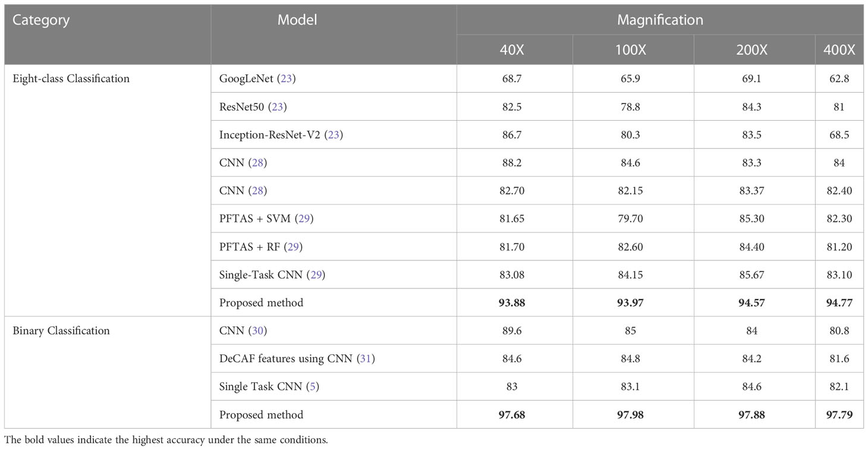Viewport: 868px width, 450px height.
Task: Select the 400X column header
Action: coord(839,50)
